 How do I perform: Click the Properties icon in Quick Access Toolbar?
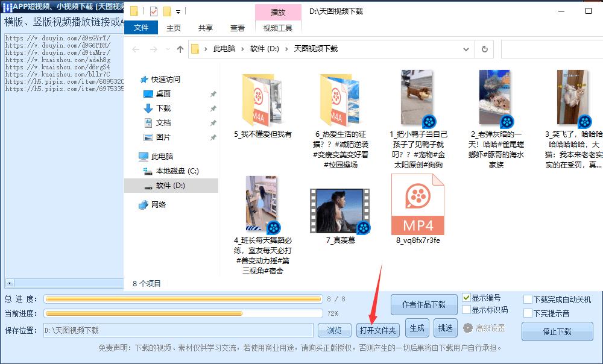coord(153,10)
